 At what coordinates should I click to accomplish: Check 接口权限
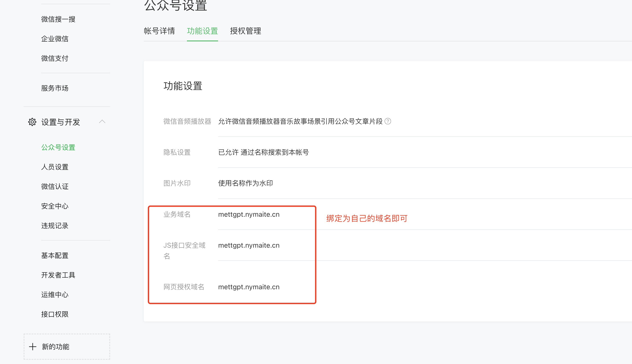(55, 314)
